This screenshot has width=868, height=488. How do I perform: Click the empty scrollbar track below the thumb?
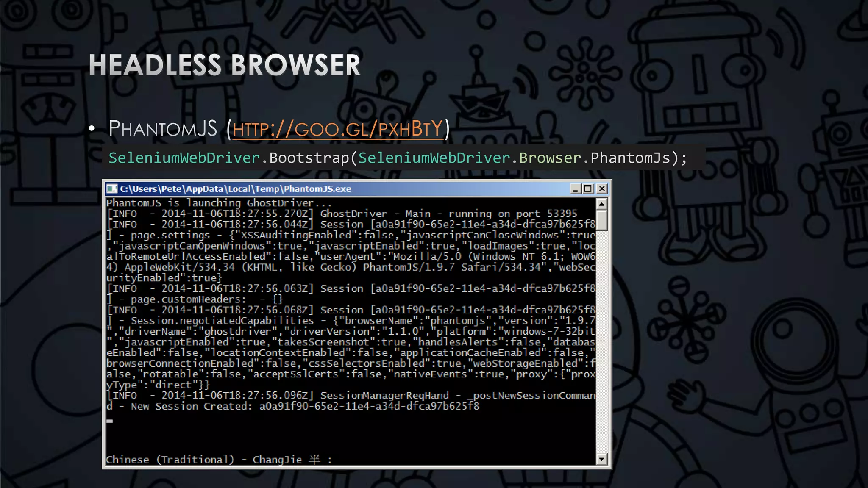[x=601, y=339]
